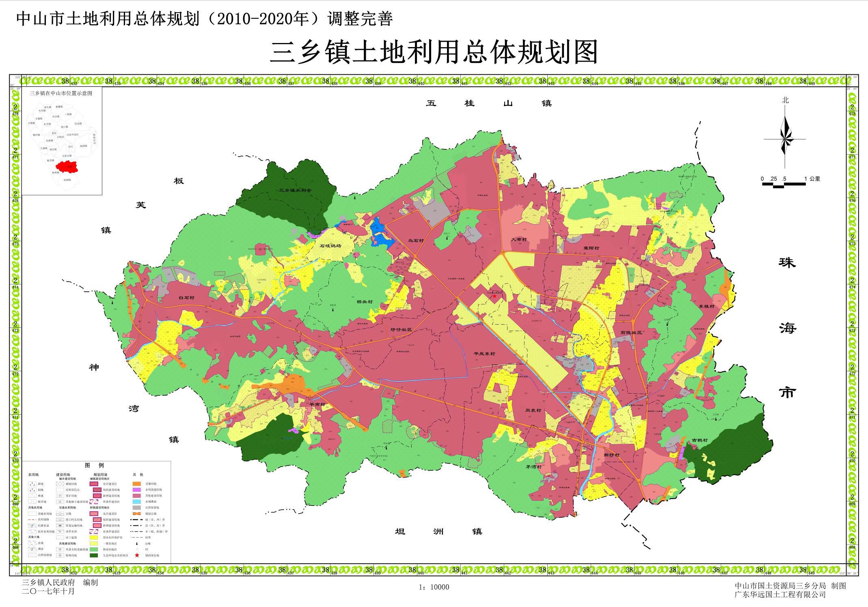
Task: Click the light green 林业用地区 legend swatch
Action: (x=94, y=549)
